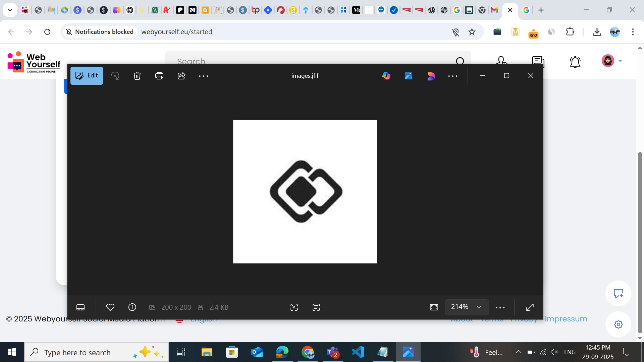This screenshot has width=644, height=362.
Task: Rotate the image using the rotate icon
Action: point(115,76)
